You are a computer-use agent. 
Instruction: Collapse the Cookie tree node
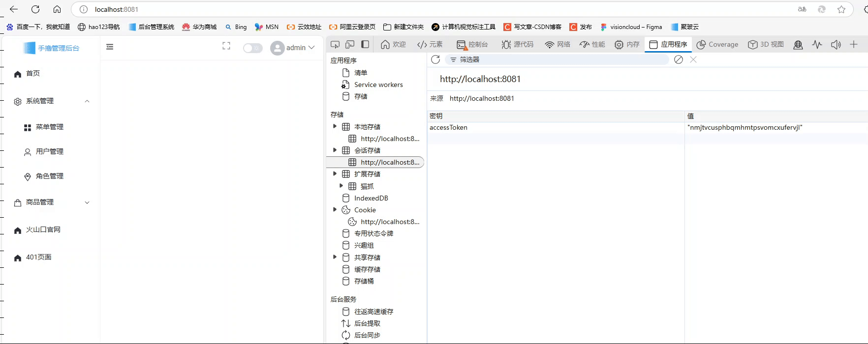coord(335,209)
